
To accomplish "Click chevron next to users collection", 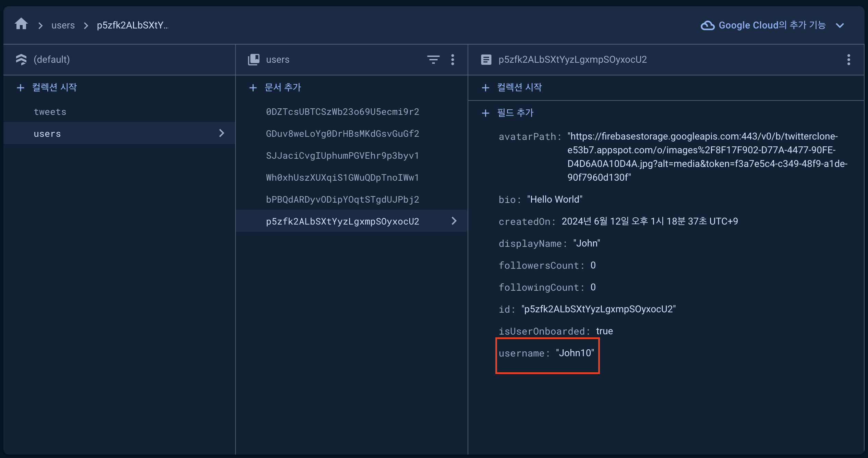I will pos(221,133).
